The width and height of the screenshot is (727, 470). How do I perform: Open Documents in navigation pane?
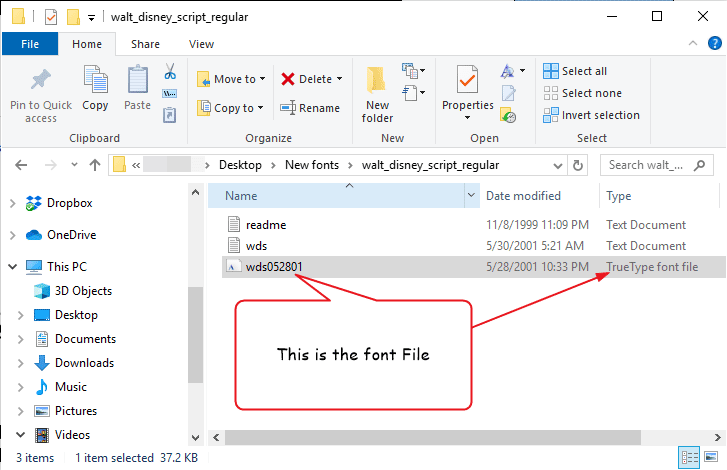pos(76,339)
